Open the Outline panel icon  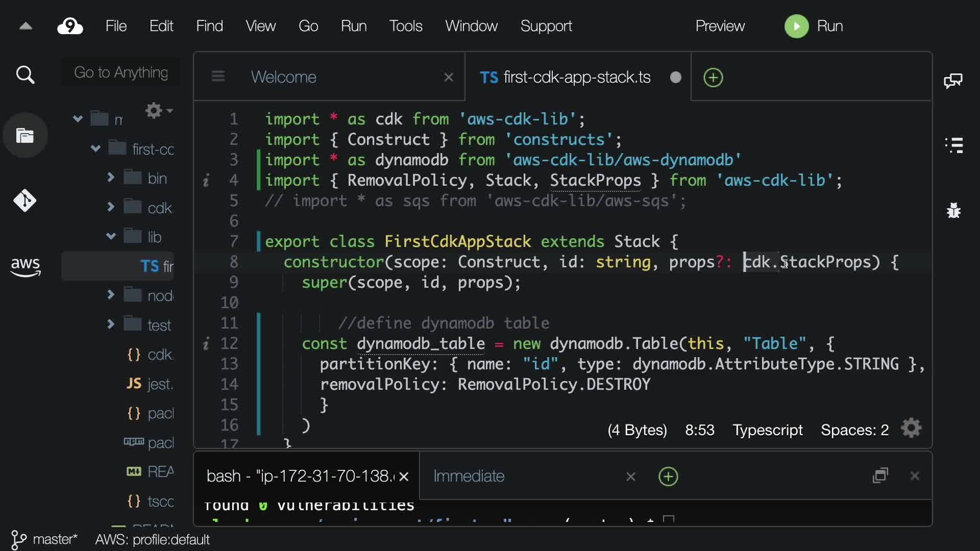(953, 145)
